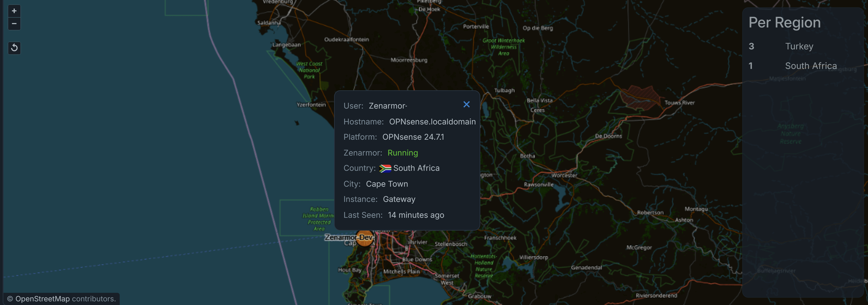Click the Rawsonville map label
This screenshot has height=305, width=868.
point(538,185)
